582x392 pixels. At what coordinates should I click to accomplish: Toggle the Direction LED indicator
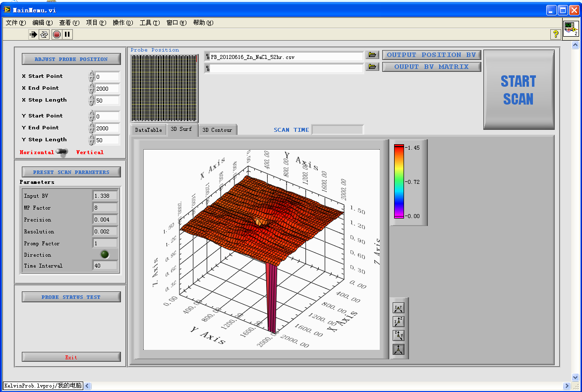click(x=105, y=254)
